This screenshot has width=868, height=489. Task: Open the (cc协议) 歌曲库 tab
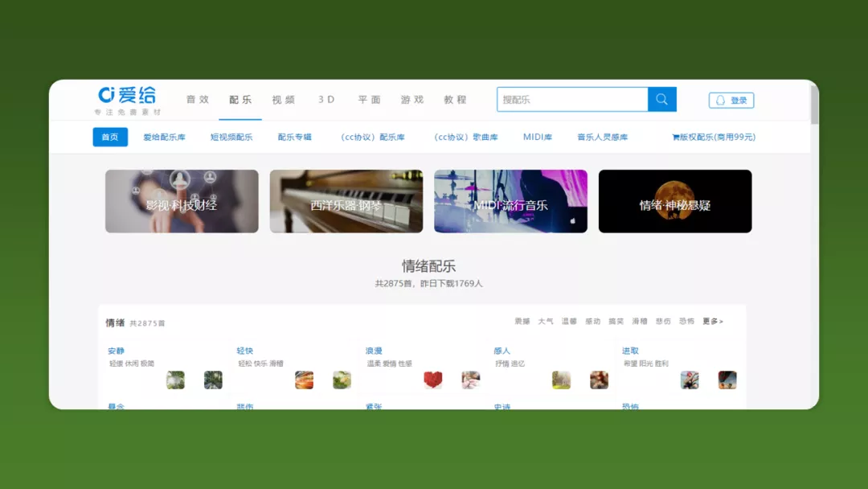click(465, 137)
